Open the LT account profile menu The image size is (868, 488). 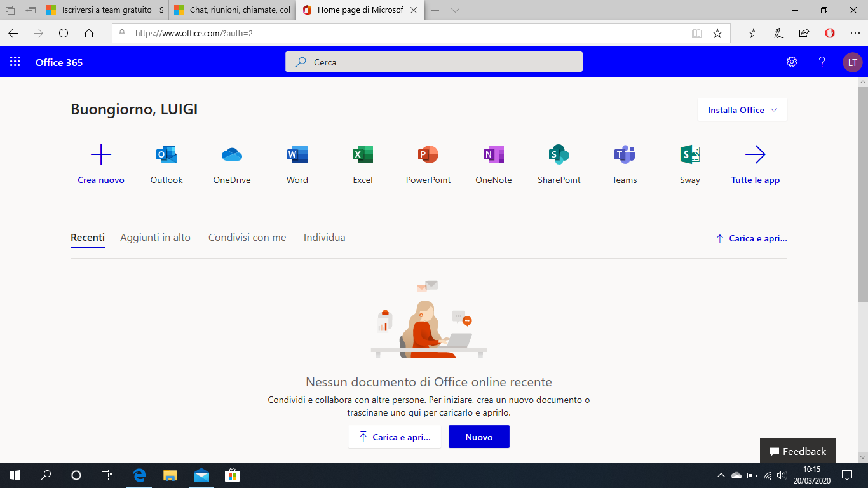[853, 62]
